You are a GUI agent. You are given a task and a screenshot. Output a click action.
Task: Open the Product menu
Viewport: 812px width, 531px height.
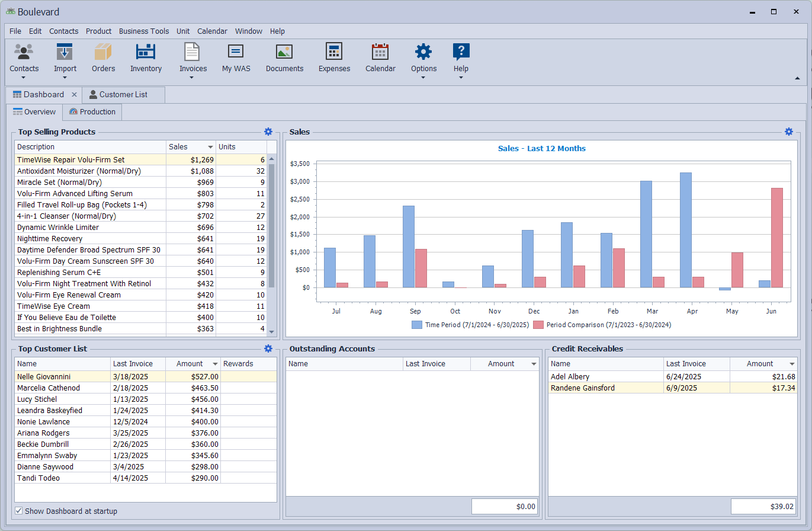[x=98, y=31]
